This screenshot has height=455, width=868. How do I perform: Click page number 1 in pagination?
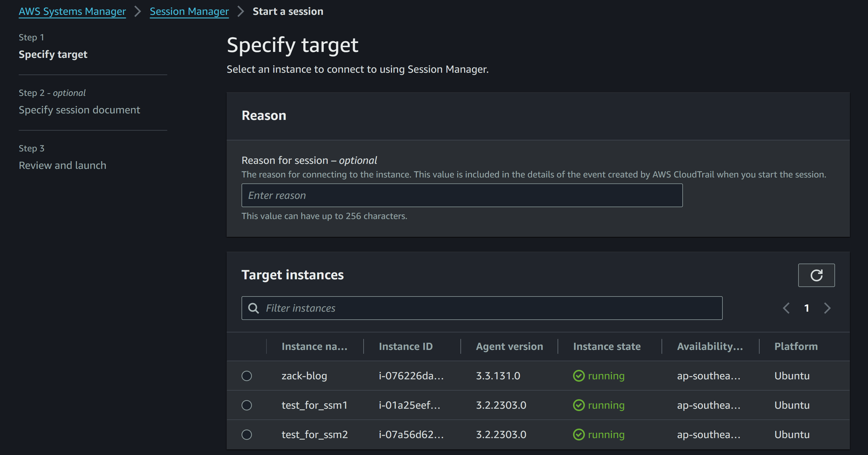coord(807,308)
